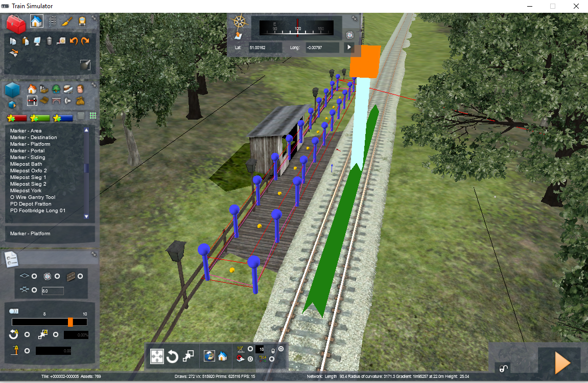Click the compass navigation icon

[x=239, y=22]
